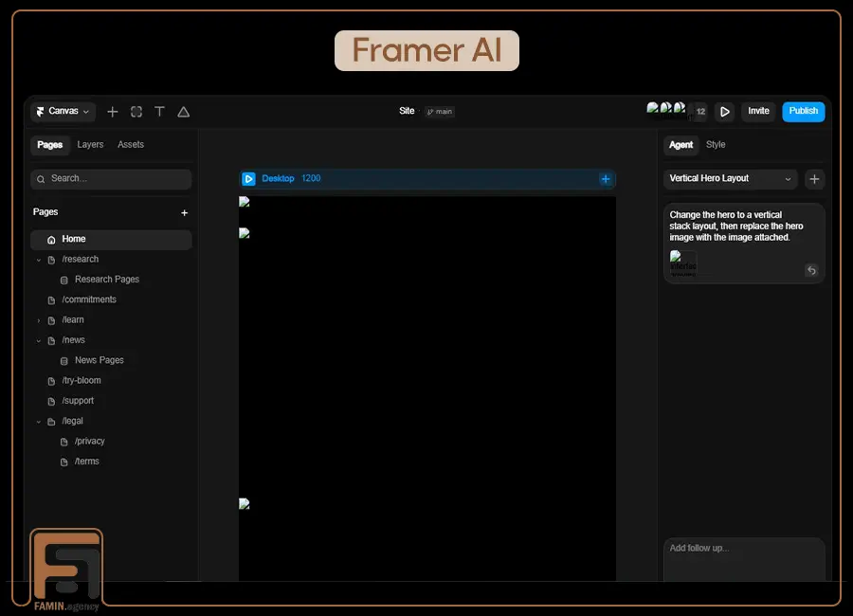Viewport: 853px width, 616px height.
Task: Expand the /learn folder
Action: pos(39,320)
